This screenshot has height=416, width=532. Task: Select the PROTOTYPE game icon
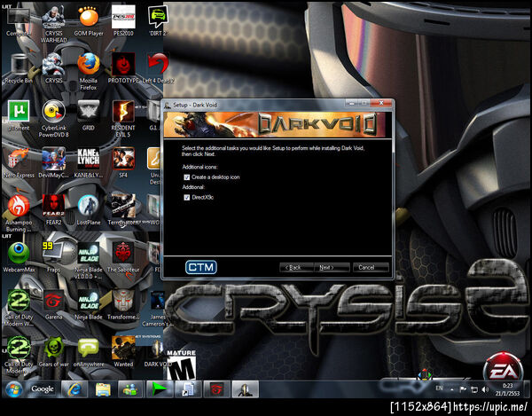[x=123, y=68]
